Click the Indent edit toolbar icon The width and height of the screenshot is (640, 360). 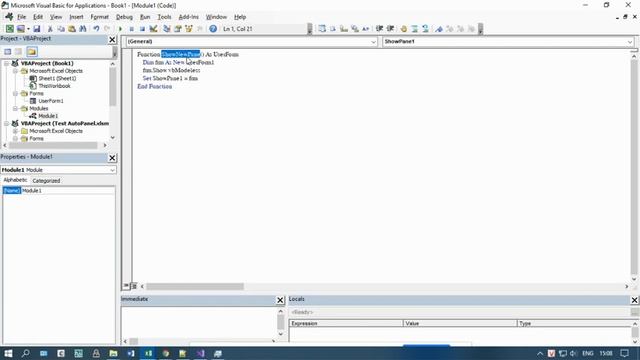(379, 29)
